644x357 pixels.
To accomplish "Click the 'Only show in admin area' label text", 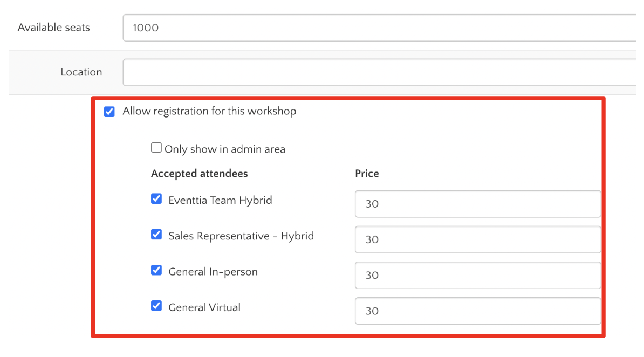I will point(225,149).
